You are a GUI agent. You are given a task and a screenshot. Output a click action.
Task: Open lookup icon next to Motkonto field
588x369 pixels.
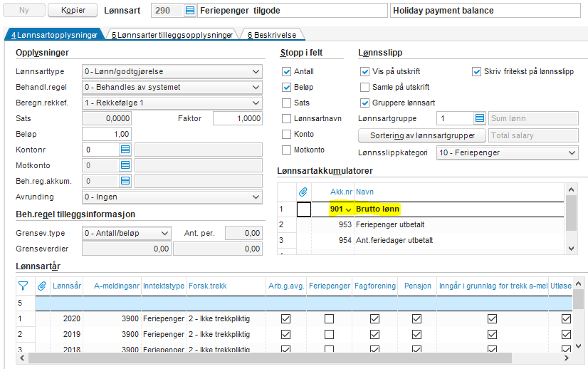coord(125,165)
